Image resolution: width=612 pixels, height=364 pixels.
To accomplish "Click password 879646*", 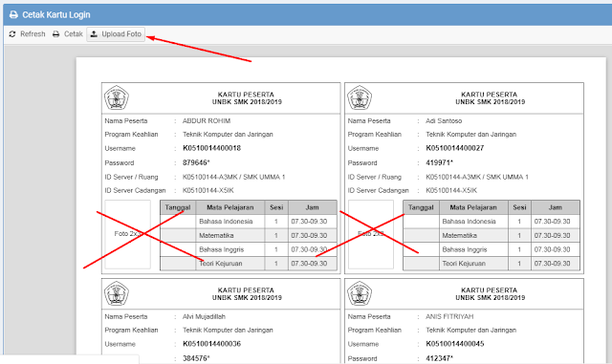I will point(196,162).
